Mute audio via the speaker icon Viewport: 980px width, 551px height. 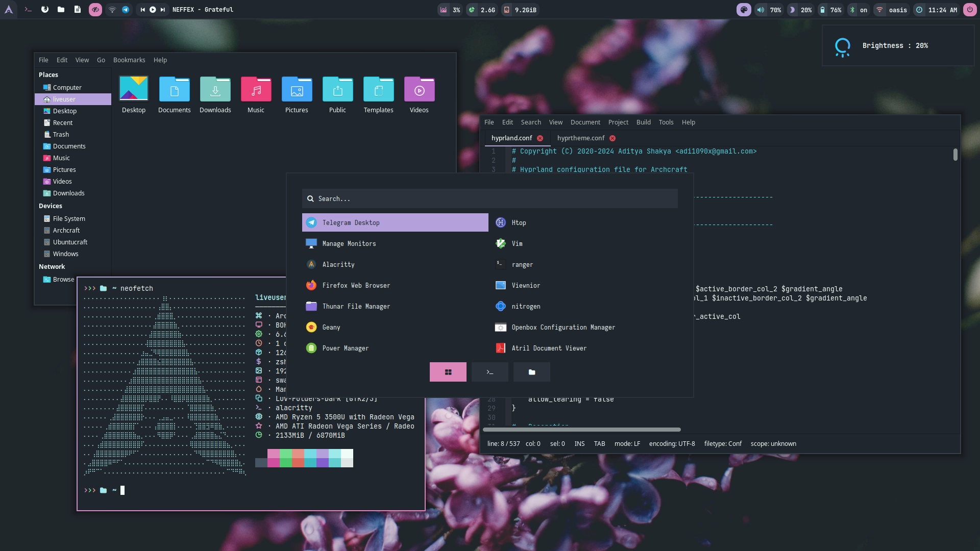760,9
